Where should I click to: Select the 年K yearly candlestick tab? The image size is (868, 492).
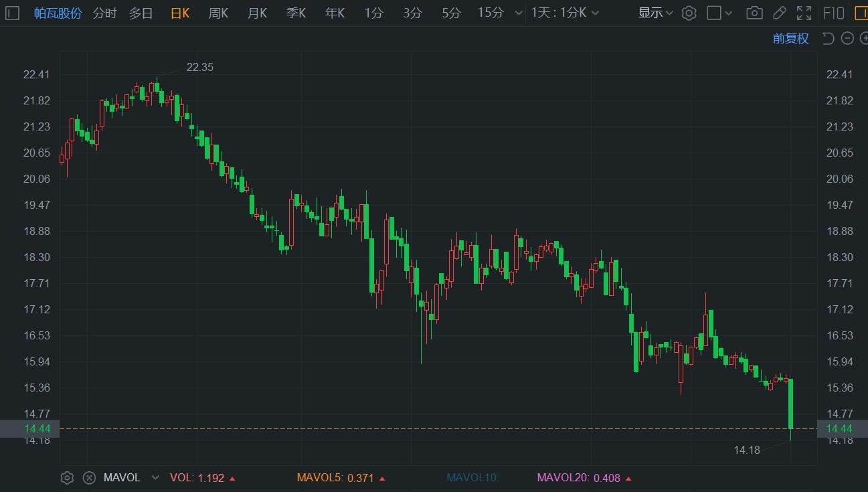pyautogui.click(x=335, y=13)
